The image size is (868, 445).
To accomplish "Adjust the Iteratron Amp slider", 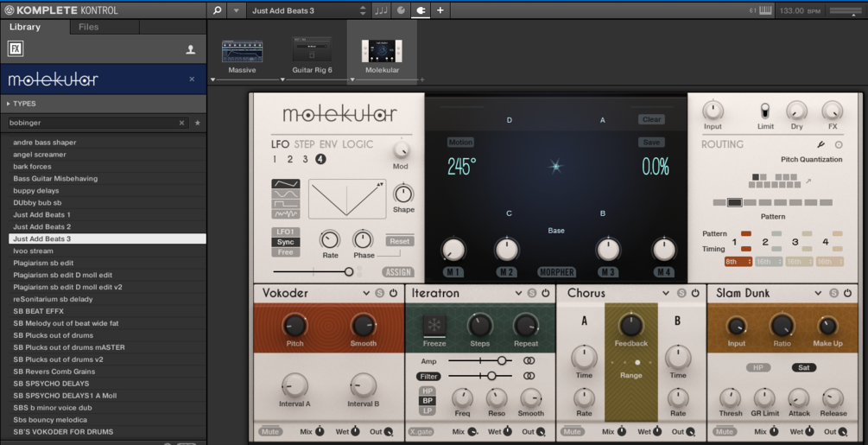I will click(x=480, y=361).
